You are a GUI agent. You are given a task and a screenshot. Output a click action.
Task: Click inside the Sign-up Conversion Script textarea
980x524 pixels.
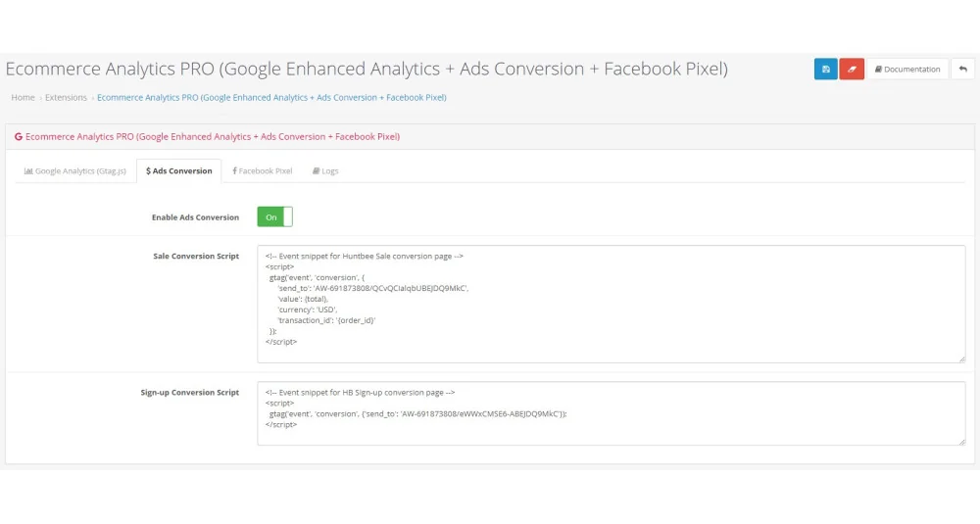pos(612,413)
